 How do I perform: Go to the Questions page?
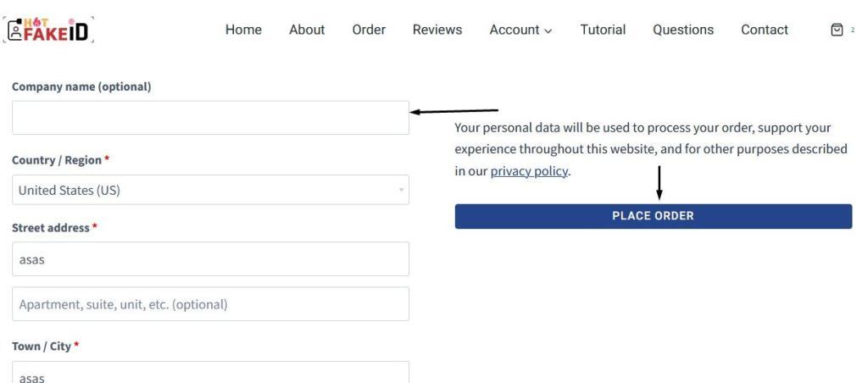coord(683,30)
